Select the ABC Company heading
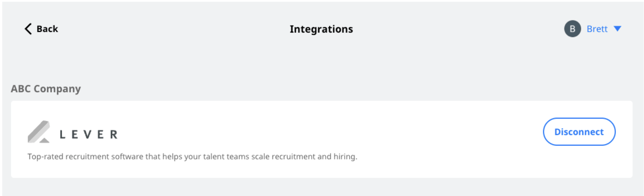 click(x=46, y=89)
